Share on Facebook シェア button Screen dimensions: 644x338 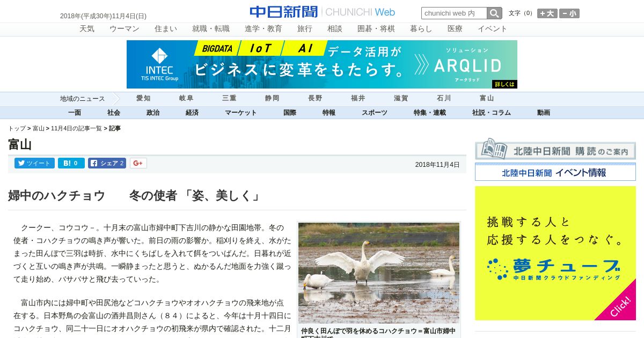[107, 163]
